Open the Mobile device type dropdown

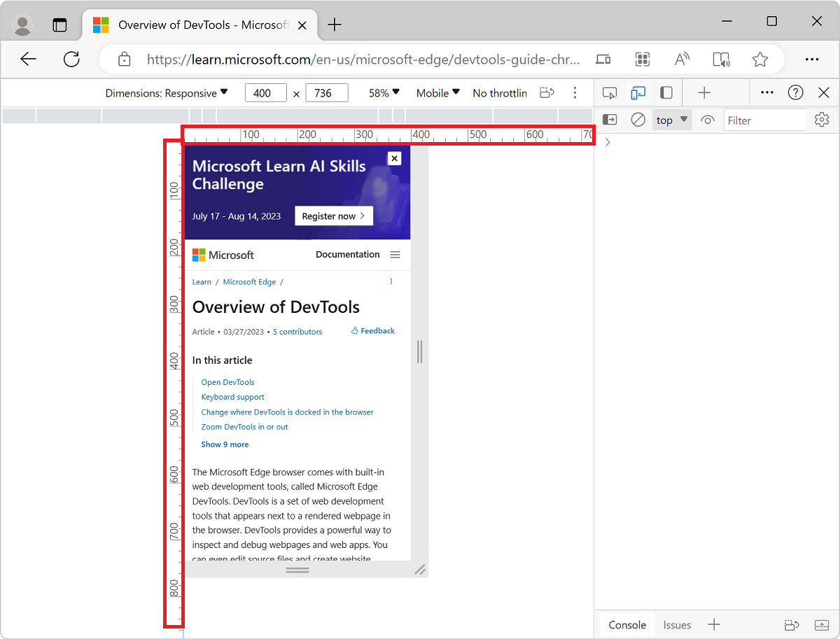(x=437, y=93)
